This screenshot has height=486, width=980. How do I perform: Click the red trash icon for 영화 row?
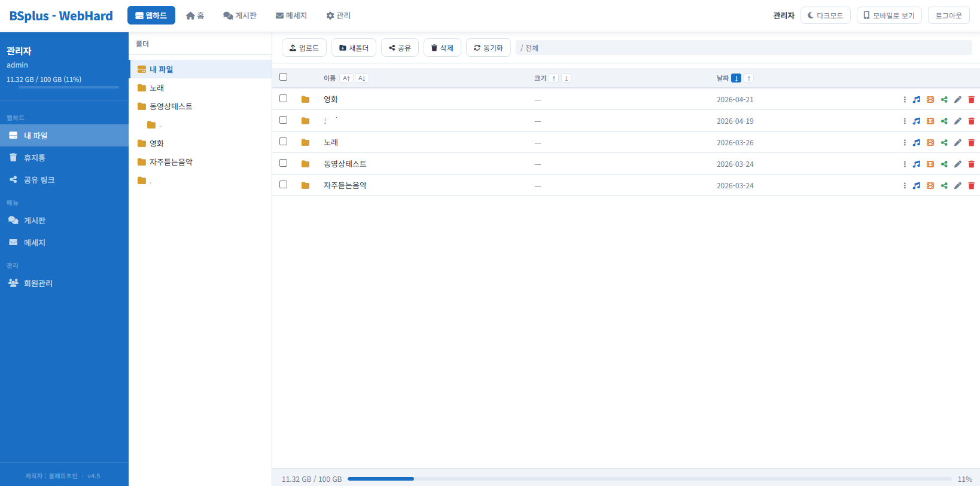(x=972, y=100)
